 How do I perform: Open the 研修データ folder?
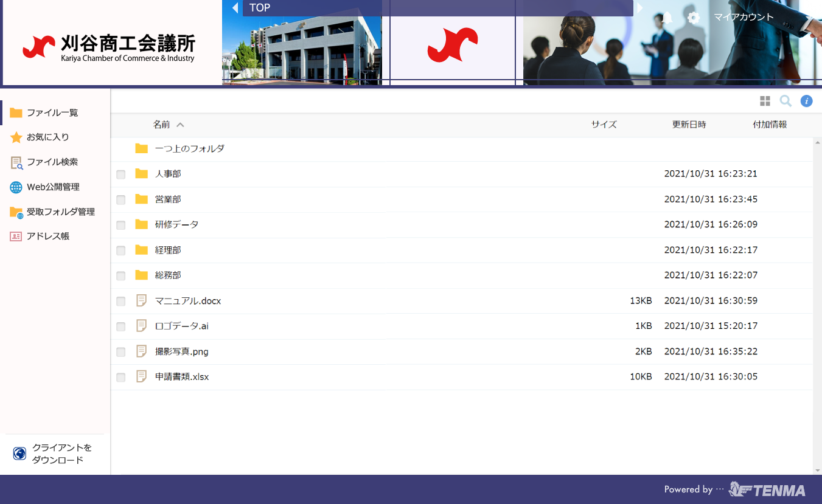tap(176, 224)
